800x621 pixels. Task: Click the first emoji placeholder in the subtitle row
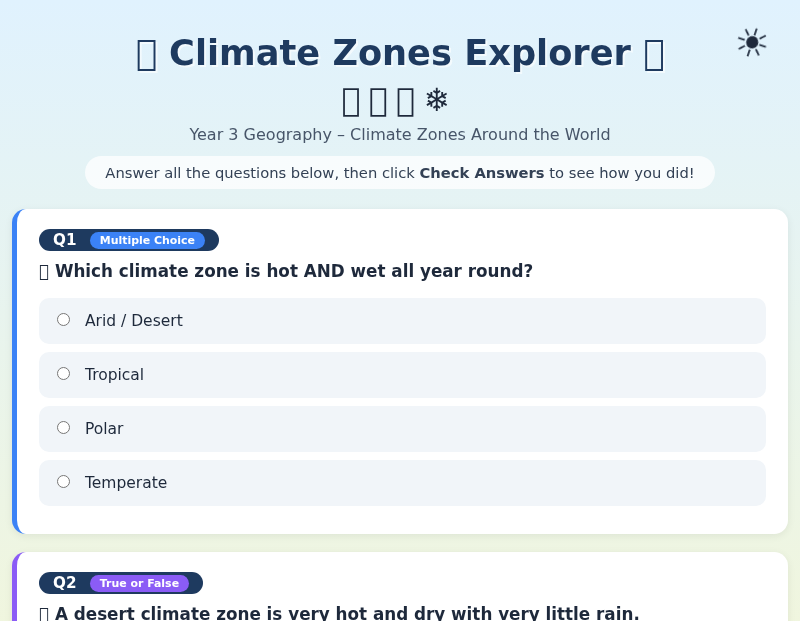point(350,99)
